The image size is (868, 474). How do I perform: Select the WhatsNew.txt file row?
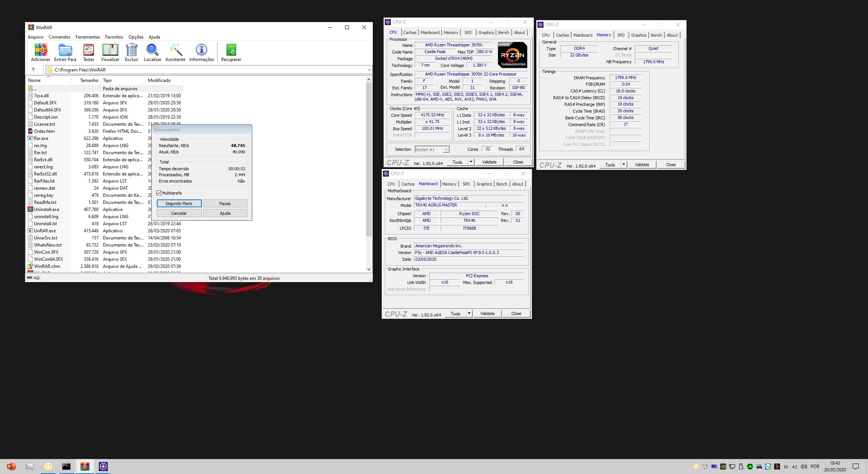(104, 245)
